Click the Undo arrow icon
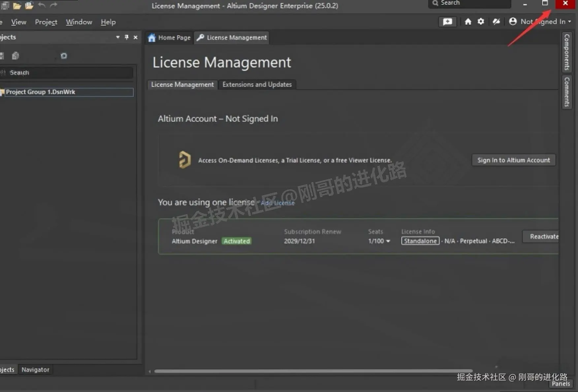The width and height of the screenshot is (578, 392). pyautogui.click(x=42, y=5)
